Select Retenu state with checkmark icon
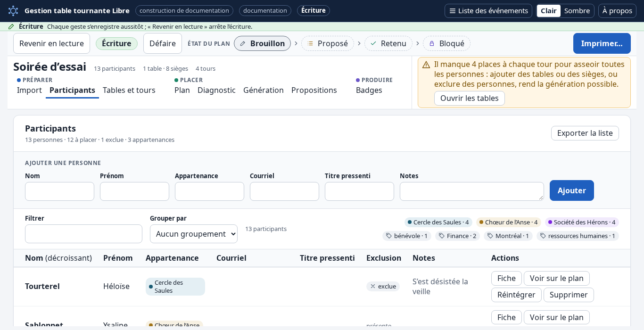 click(388, 43)
